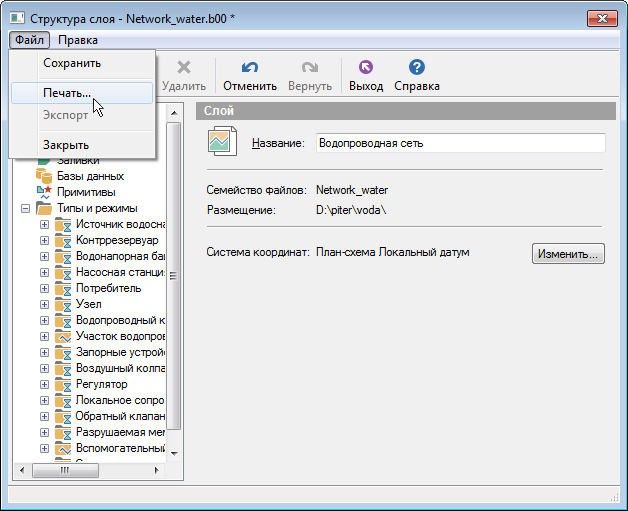Close the Структура слоя window
This screenshot has width=628, height=511.
(x=602, y=18)
